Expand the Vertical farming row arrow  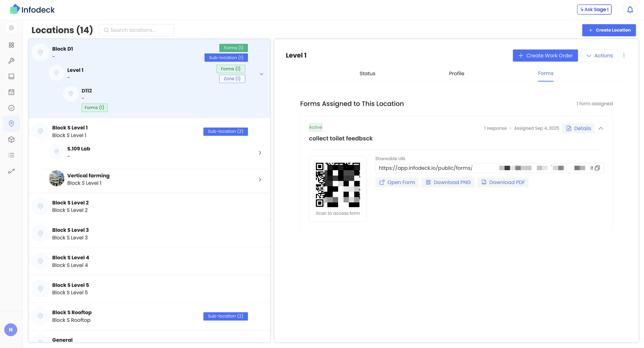point(260,180)
